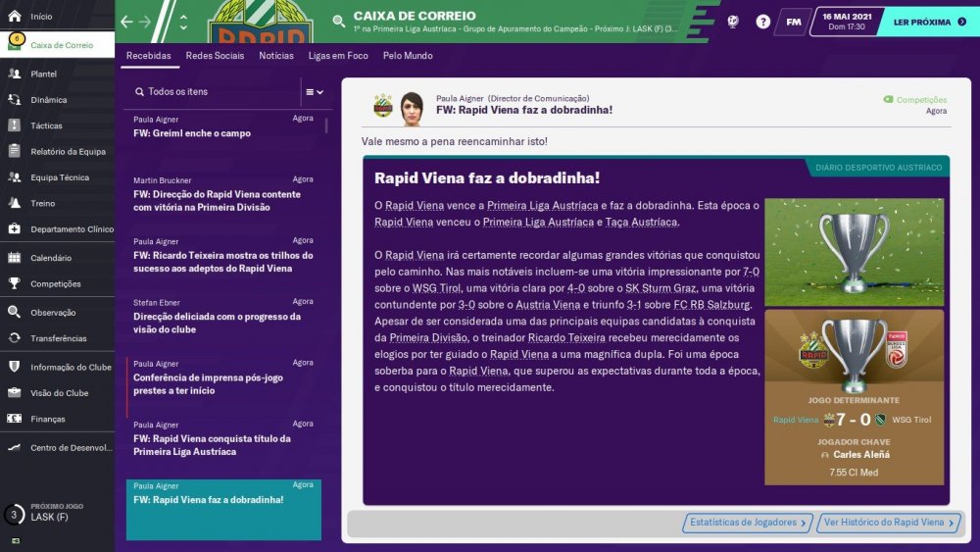
Task: Open the help question mark icon
Action: (x=763, y=22)
